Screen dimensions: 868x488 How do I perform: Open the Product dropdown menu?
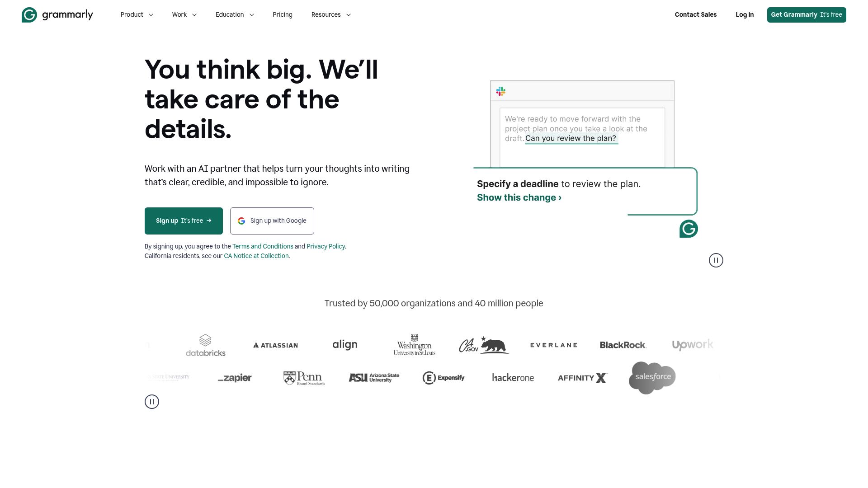click(136, 14)
